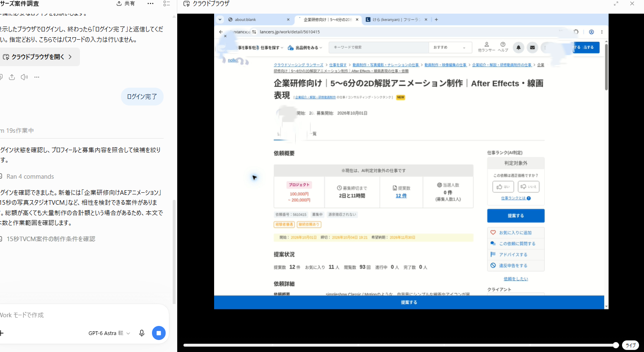The height and width of the screenshot is (352, 644).
Task: Open the 12 件 proposals count link
Action: tap(401, 196)
